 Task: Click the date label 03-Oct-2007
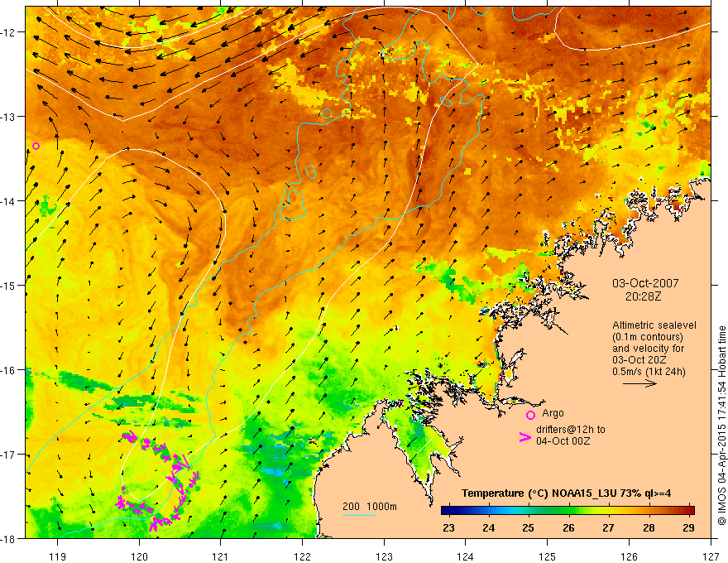tap(645, 283)
